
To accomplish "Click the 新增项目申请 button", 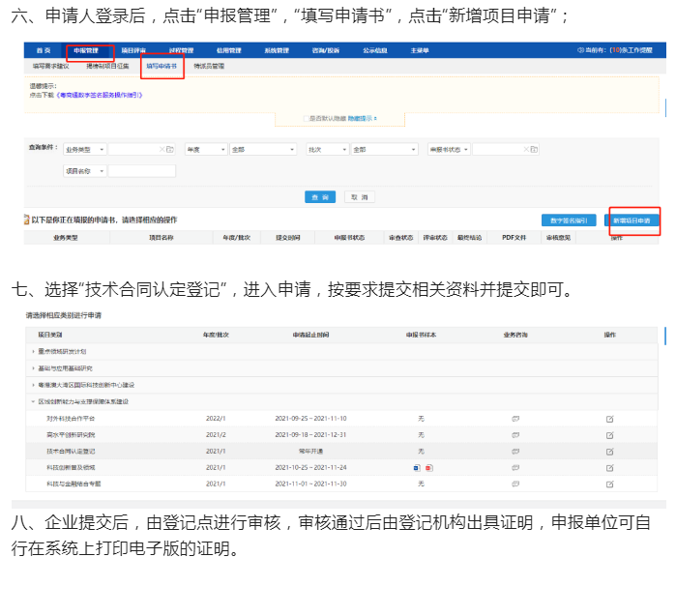I will coord(633,220).
